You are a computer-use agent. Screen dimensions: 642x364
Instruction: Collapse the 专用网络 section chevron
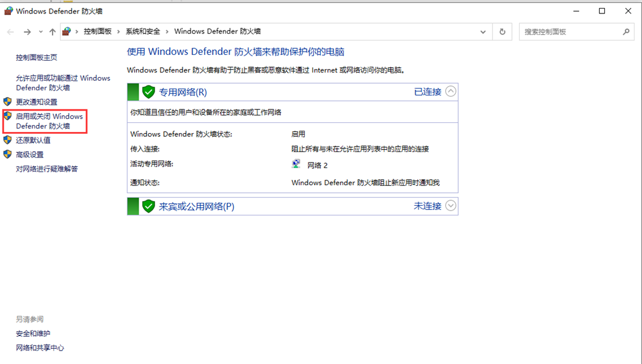click(450, 92)
